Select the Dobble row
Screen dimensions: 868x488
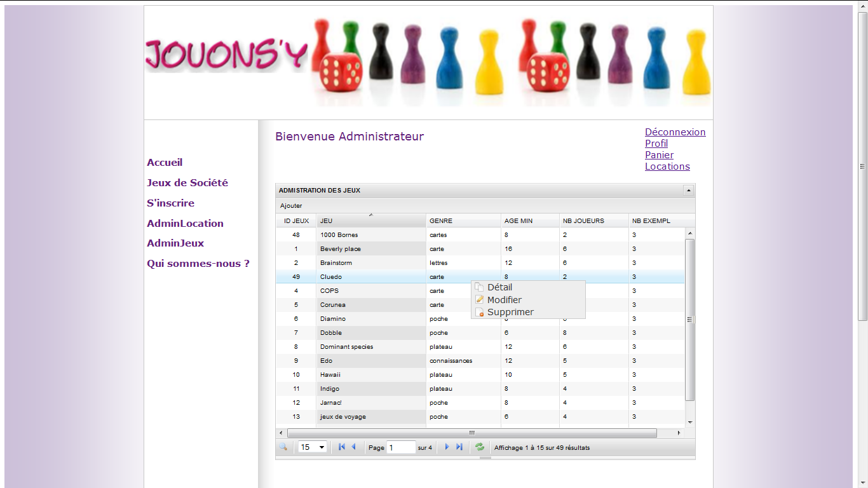480,333
